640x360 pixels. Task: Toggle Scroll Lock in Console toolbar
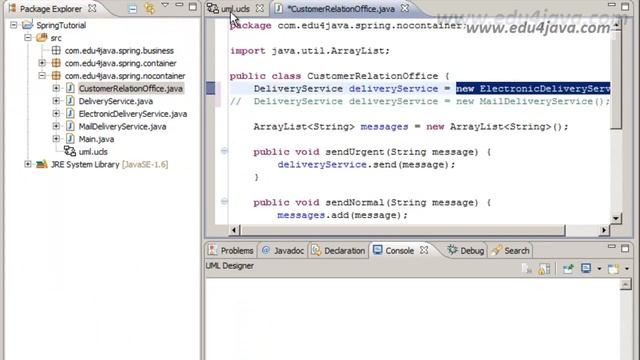pyautogui.click(x=544, y=269)
